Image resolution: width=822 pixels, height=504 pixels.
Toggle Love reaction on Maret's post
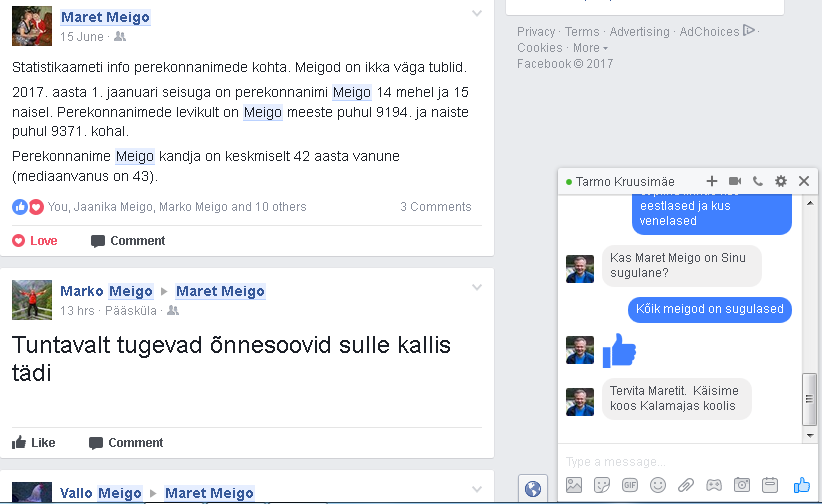click(x=35, y=241)
